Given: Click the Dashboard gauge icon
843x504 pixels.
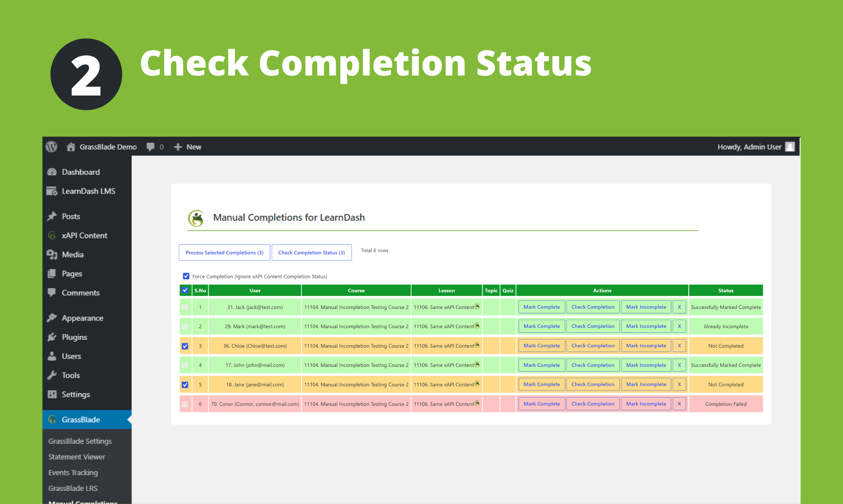Looking at the screenshot, I should 52,172.
